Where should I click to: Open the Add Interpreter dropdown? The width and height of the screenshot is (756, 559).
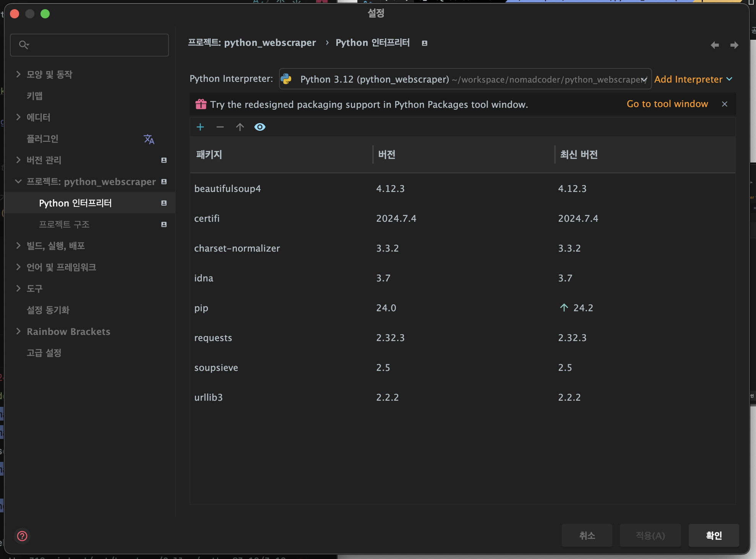693,79
